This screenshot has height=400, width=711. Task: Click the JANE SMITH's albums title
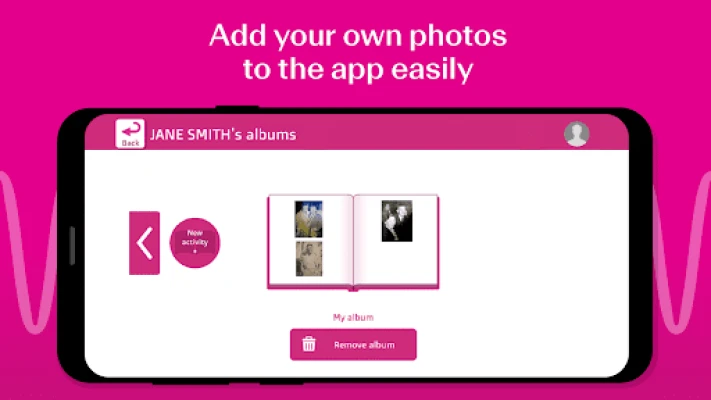(223, 135)
